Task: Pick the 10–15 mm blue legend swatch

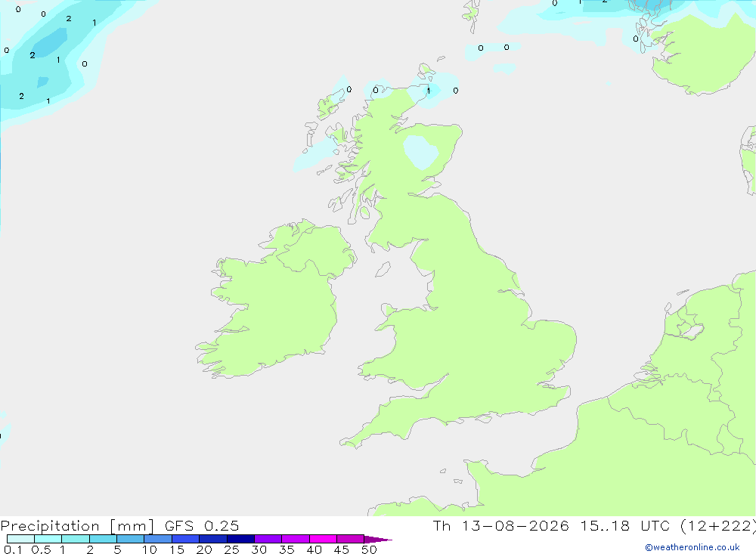Action: click(158, 539)
